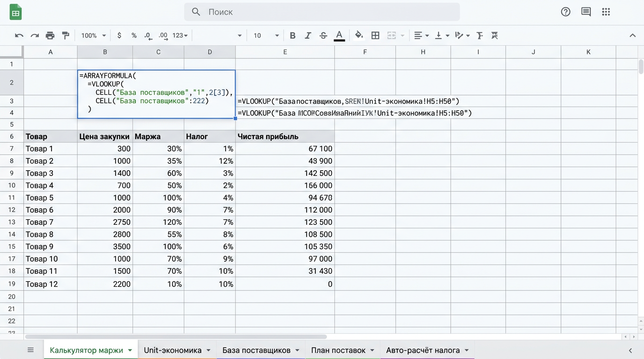
Task: Open the 100% zoom dropdown
Action: coord(94,36)
